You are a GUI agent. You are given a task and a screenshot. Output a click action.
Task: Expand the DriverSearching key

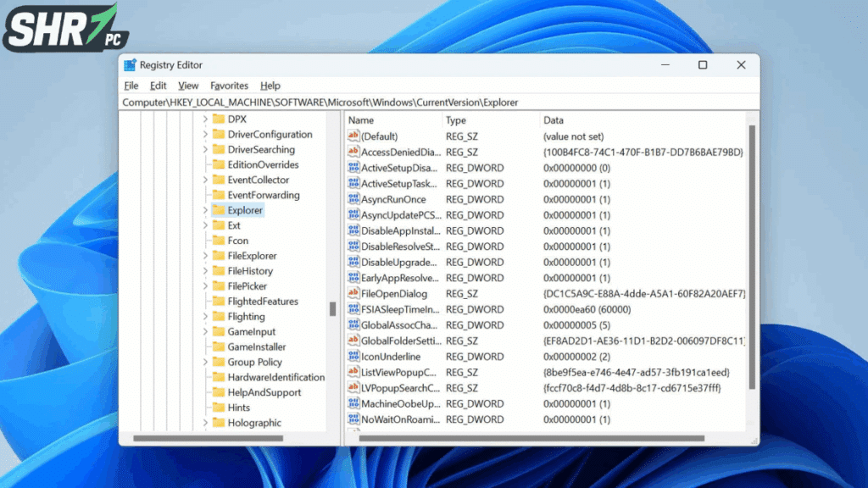click(205, 149)
